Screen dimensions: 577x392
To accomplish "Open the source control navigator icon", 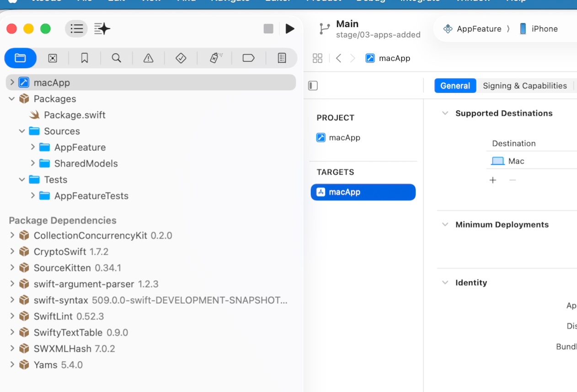I will pyautogui.click(x=53, y=58).
